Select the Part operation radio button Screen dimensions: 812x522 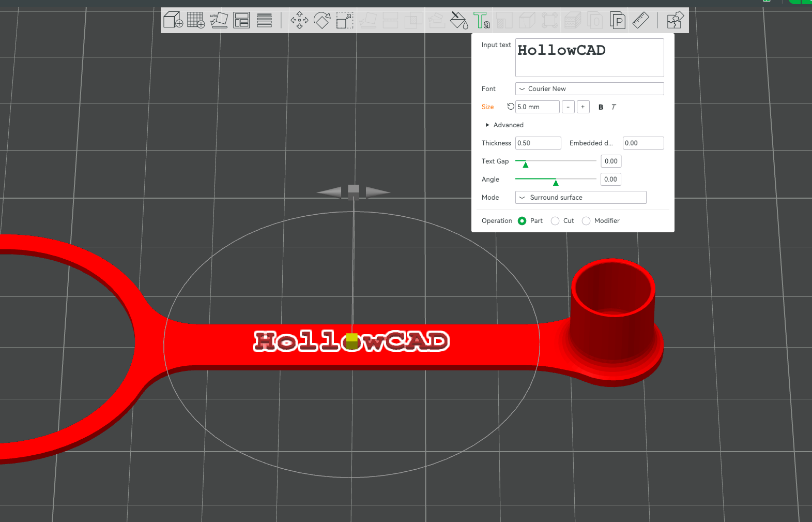522,221
